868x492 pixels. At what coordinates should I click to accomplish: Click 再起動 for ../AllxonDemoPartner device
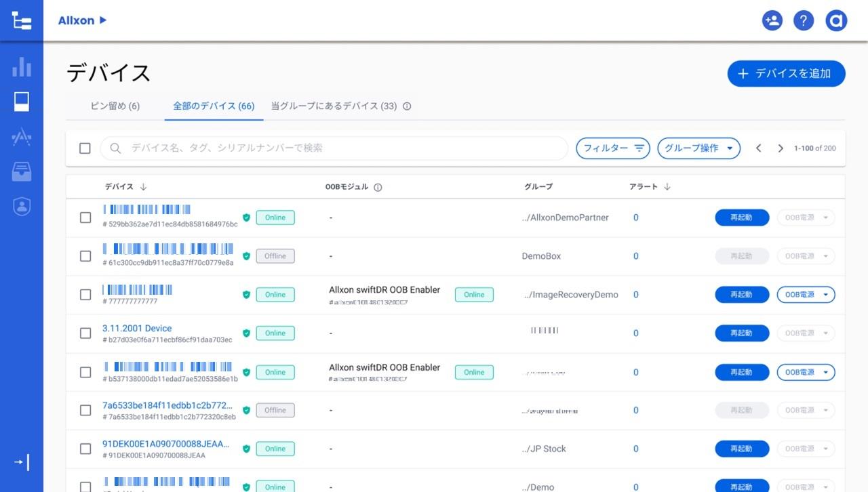tap(742, 218)
